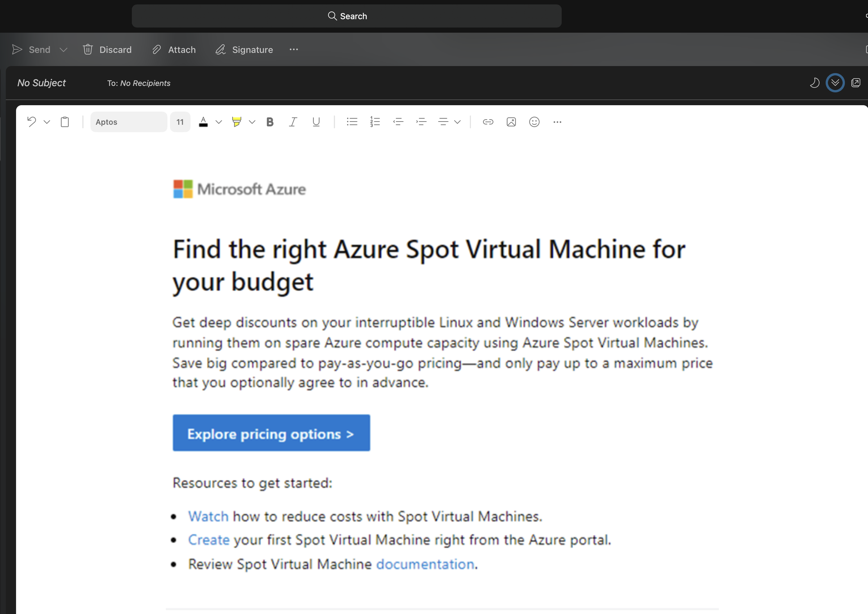This screenshot has height=614, width=868.
Task: Toggle underline formatting
Action: [x=316, y=122]
